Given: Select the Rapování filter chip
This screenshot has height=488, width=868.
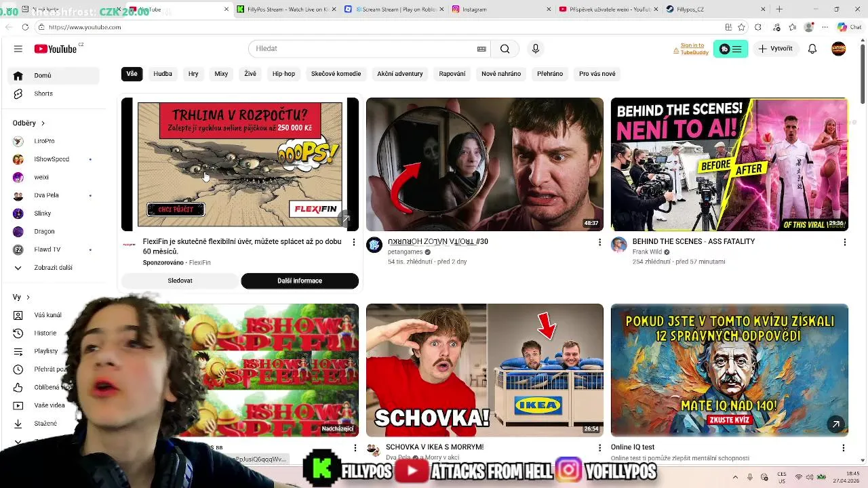Looking at the screenshot, I should click(x=452, y=74).
